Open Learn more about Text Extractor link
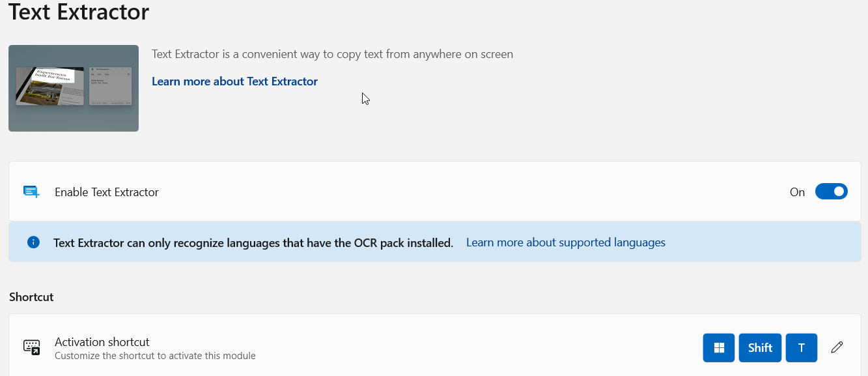Viewport: 868px width, 376px height. [x=234, y=81]
